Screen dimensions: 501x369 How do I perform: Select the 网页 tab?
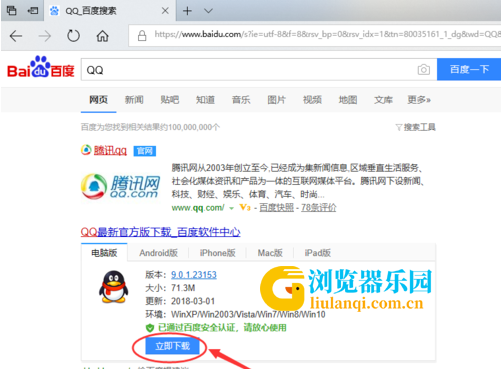pos(98,100)
